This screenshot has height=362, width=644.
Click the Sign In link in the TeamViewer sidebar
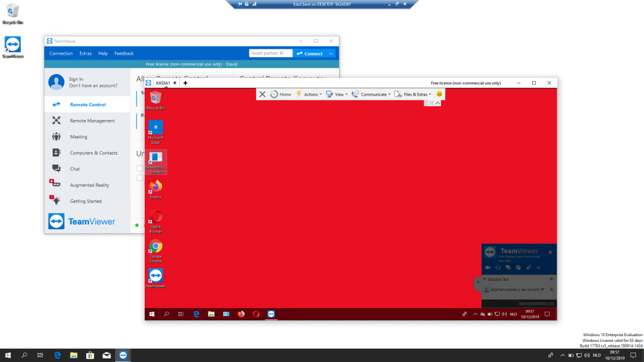[76, 79]
